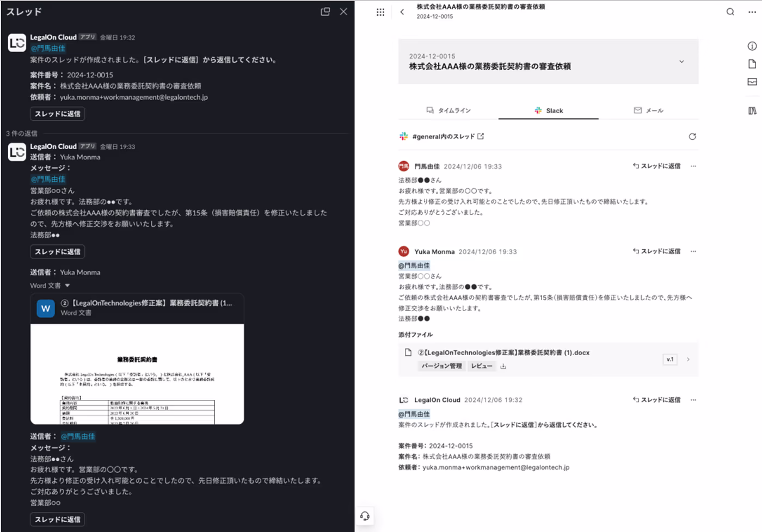Image resolution: width=762 pixels, height=532 pixels.
Task: Open the apps grid menu icon
Action: pos(380,12)
